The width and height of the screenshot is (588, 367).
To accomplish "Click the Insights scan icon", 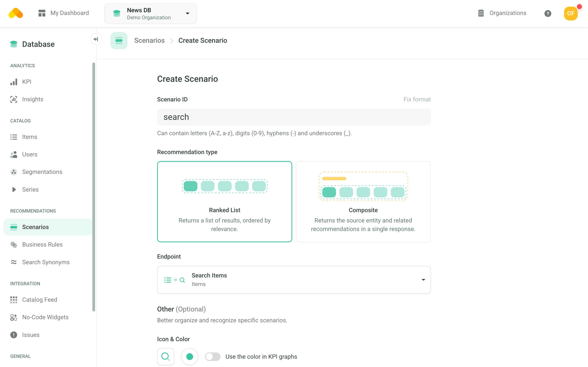I will (x=14, y=99).
